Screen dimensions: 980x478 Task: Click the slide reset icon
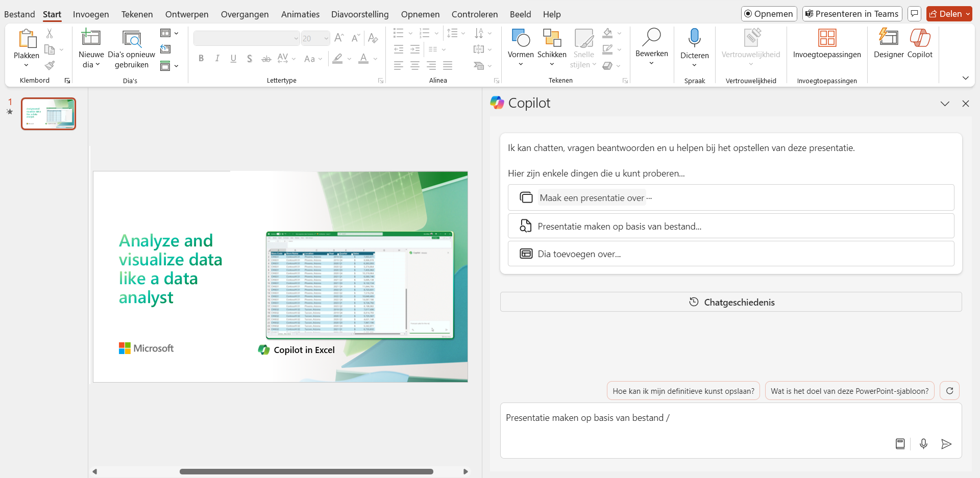pyautogui.click(x=165, y=49)
